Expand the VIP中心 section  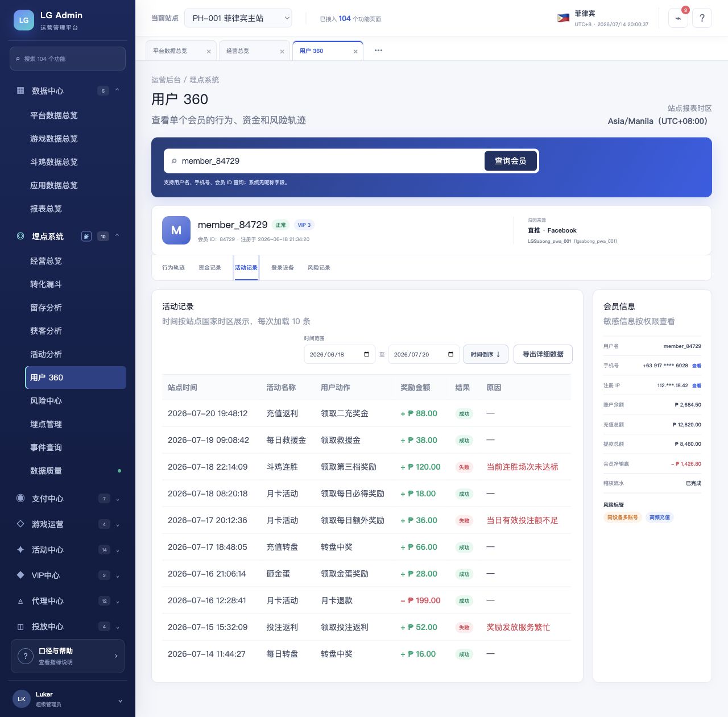(x=118, y=576)
